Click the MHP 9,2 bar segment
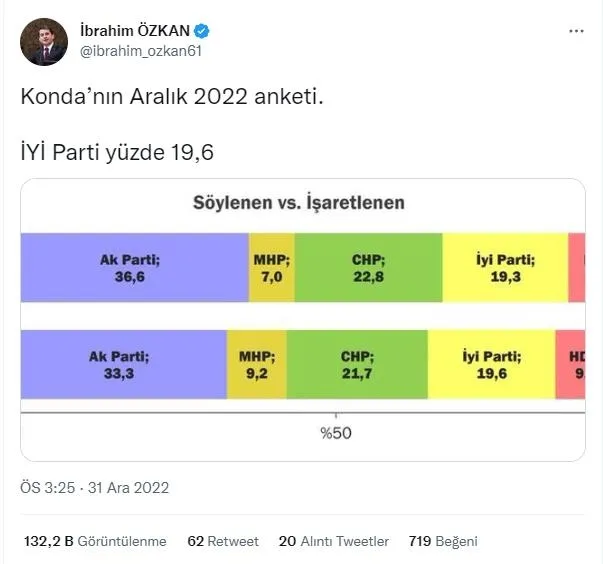603x564 pixels. (x=256, y=364)
